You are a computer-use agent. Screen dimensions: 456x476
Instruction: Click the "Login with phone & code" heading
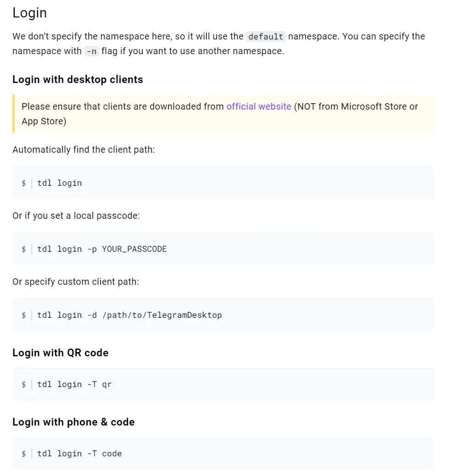click(x=73, y=422)
